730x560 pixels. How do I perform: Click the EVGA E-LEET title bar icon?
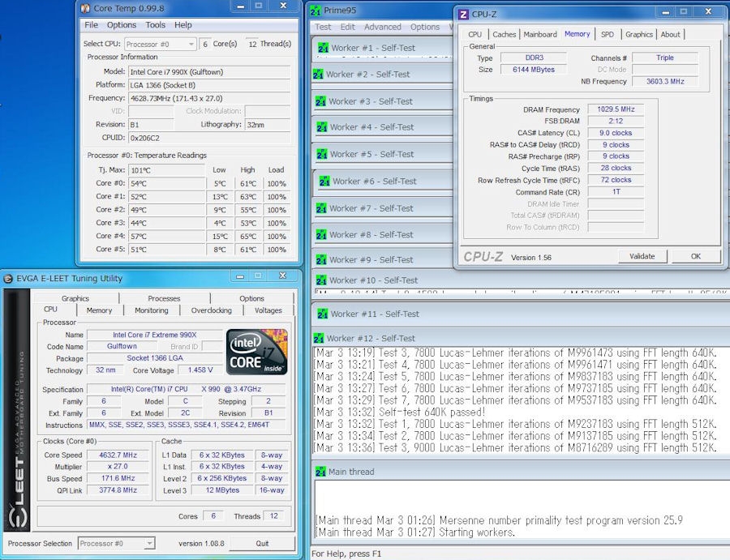10,279
